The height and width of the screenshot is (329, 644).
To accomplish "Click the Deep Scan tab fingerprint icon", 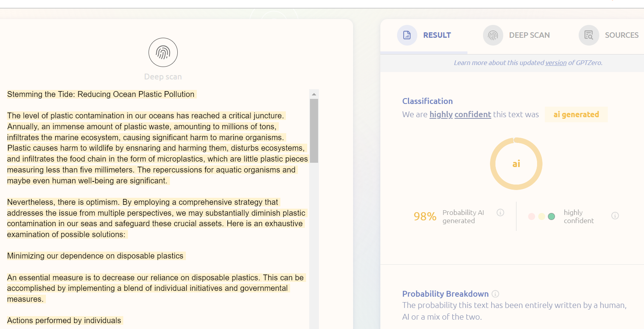I will click(493, 35).
